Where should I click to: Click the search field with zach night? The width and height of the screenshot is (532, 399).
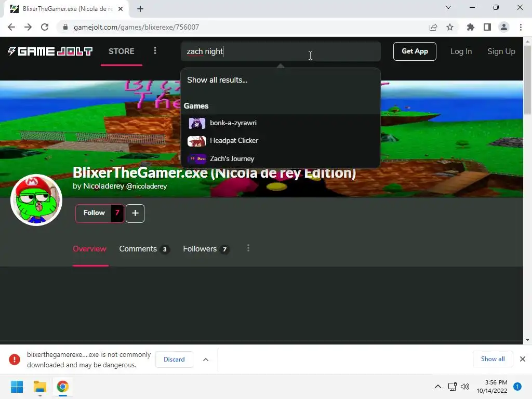[280, 51]
